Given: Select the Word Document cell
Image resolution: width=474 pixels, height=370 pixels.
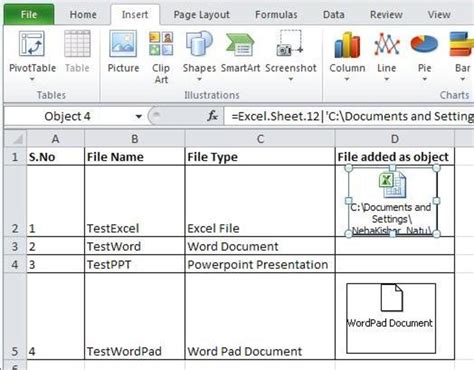Looking at the screenshot, I should pyautogui.click(x=260, y=246).
